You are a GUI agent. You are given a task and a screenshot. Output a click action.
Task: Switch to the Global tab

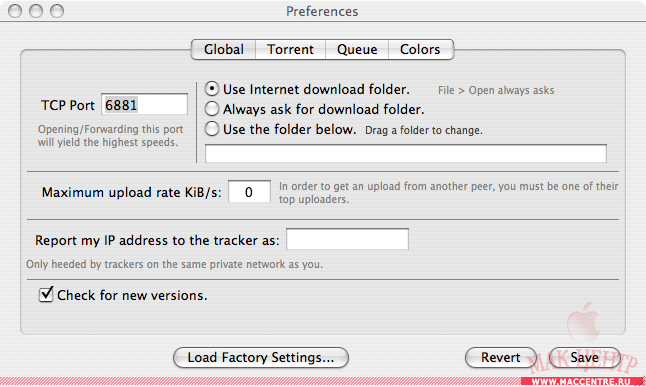224,49
